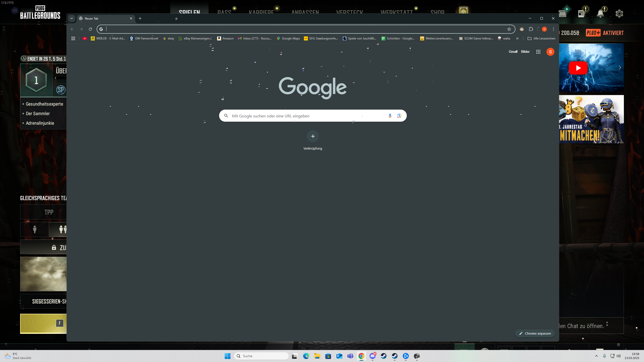Image resolution: width=644 pixels, height=362 pixels.
Task: Open the Alle Lesezeichen folder
Action: coord(541,38)
